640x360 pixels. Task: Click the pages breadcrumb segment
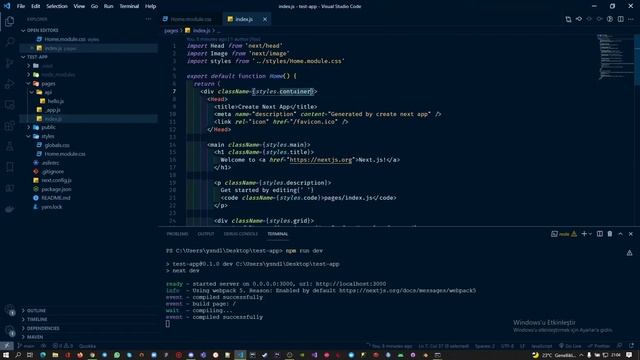171,31
